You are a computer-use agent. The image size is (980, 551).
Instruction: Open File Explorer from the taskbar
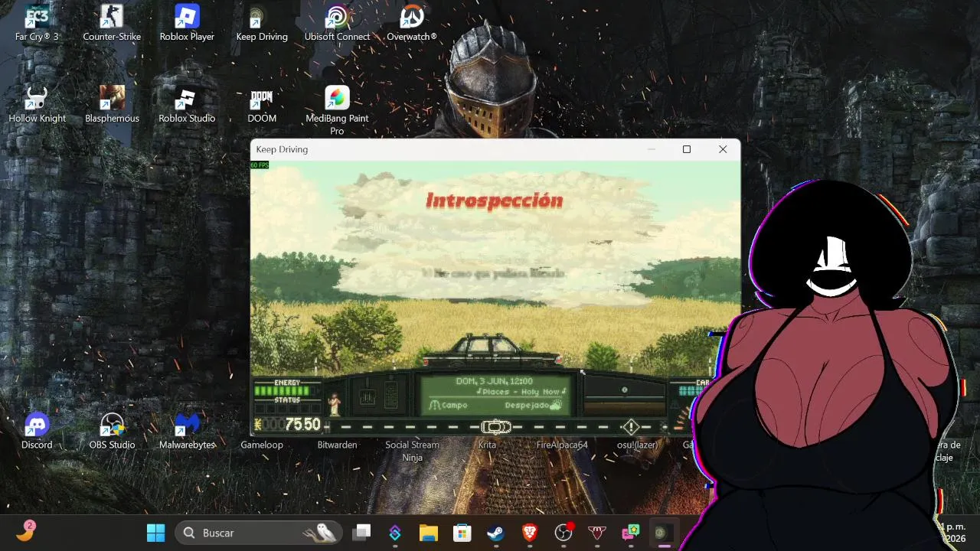[x=428, y=533]
